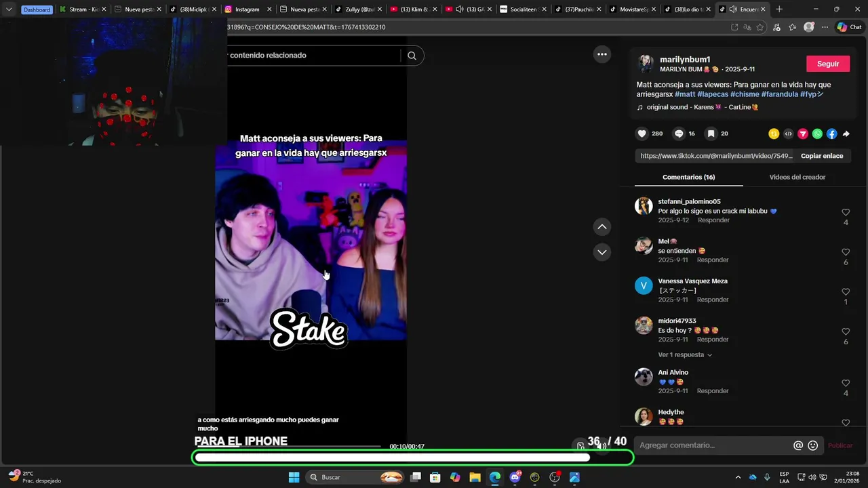Open the Windows Start menu
The height and width of the screenshot is (488, 868).
(294, 477)
